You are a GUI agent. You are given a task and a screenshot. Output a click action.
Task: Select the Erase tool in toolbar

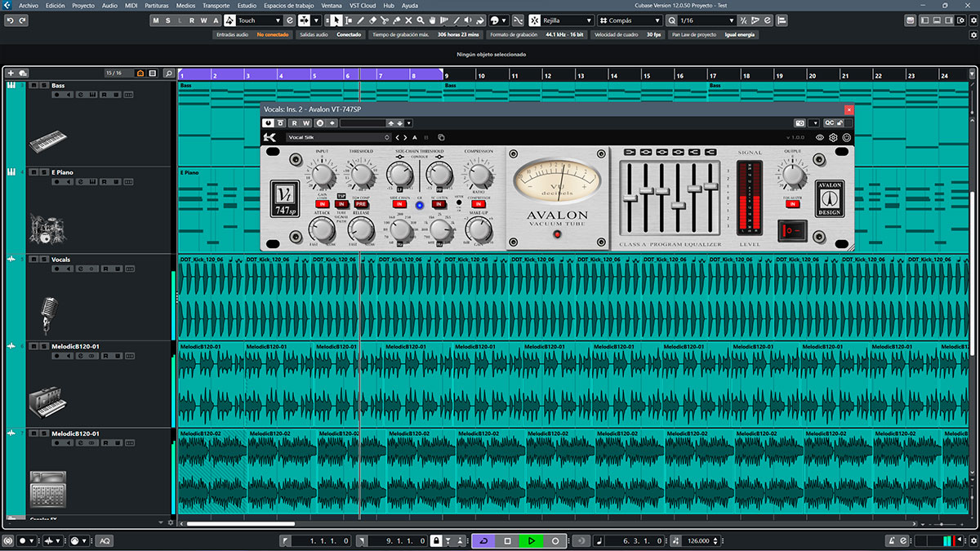coord(372,20)
